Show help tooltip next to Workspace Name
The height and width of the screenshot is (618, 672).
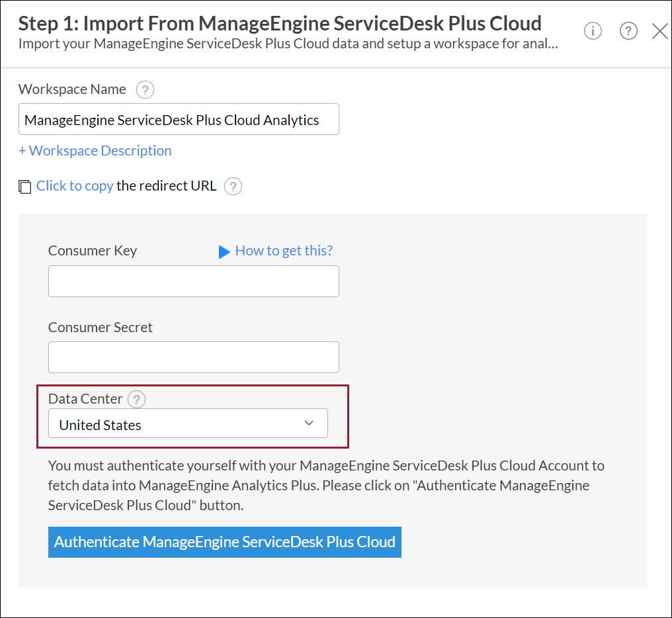point(145,89)
